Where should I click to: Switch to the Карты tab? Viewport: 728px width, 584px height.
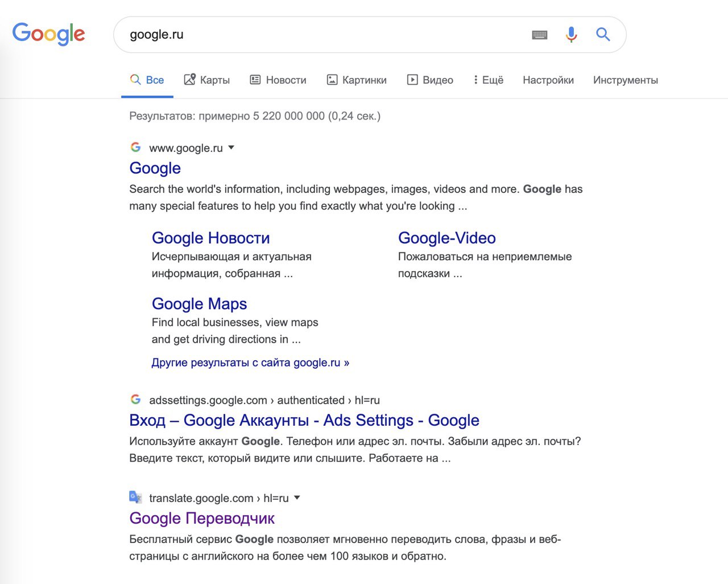pos(207,80)
